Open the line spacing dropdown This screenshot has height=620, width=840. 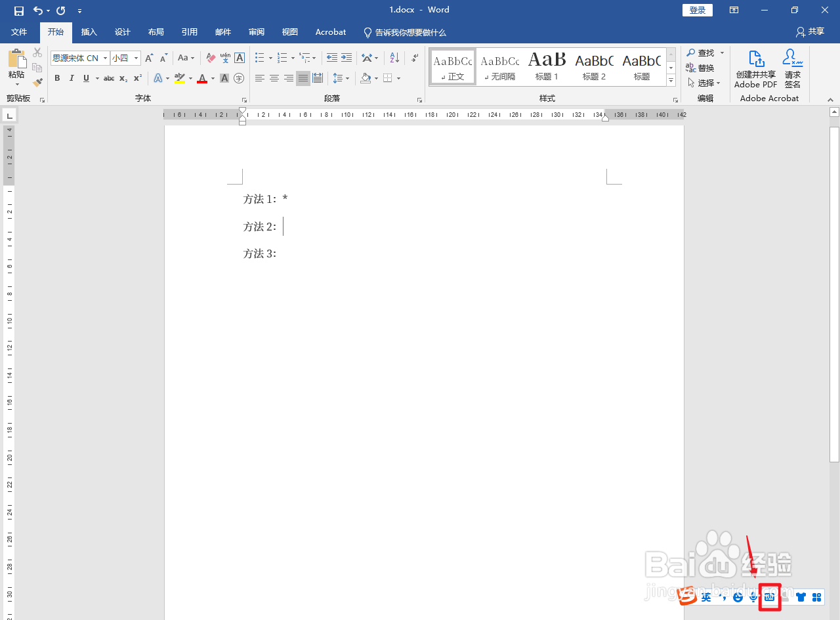point(341,78)
